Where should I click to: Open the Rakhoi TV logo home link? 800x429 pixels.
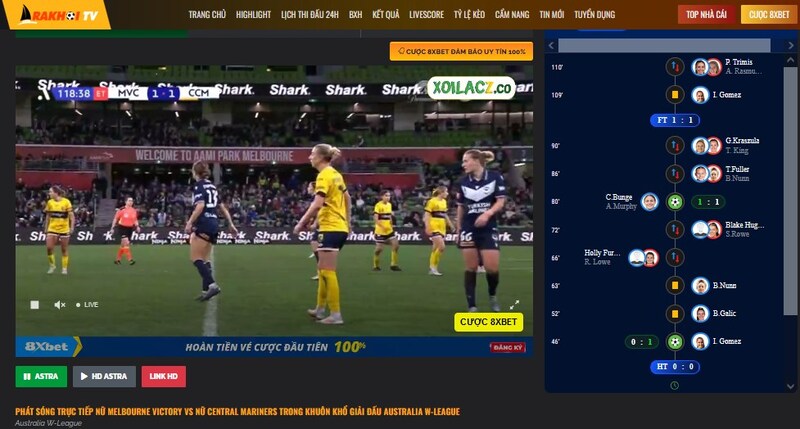pos(57,14)
